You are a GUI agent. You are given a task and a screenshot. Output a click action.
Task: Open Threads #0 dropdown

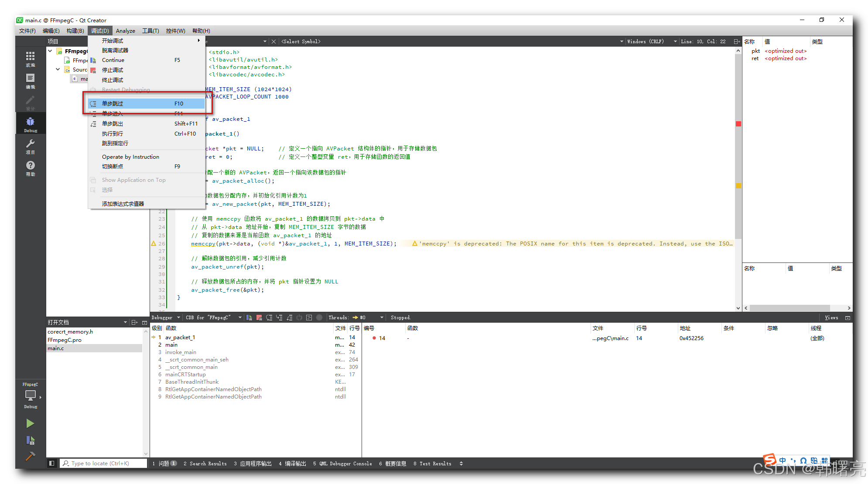(x=382, y=317)
